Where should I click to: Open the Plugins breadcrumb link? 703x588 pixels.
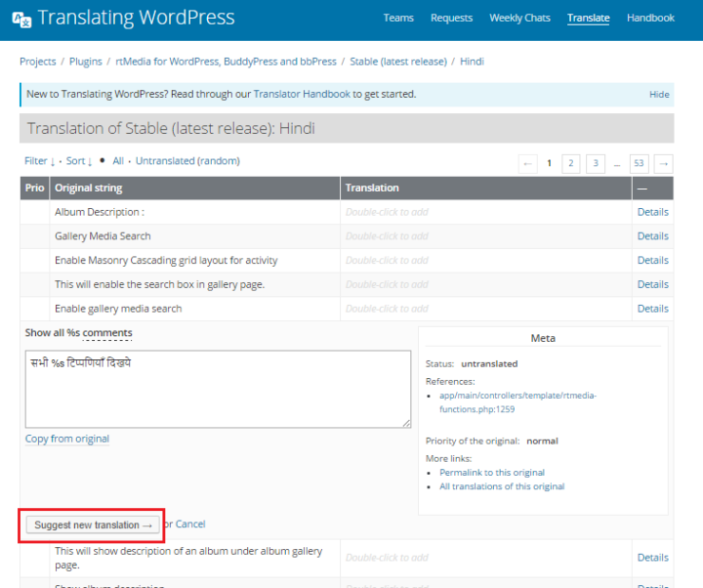[86, 62]
